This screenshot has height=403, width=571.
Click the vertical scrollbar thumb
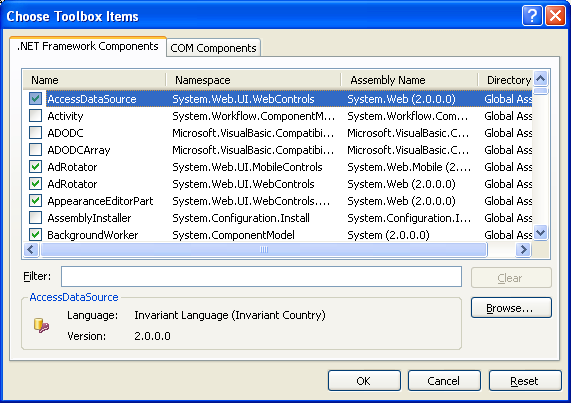pyautogui.click(x=541, y=91)
